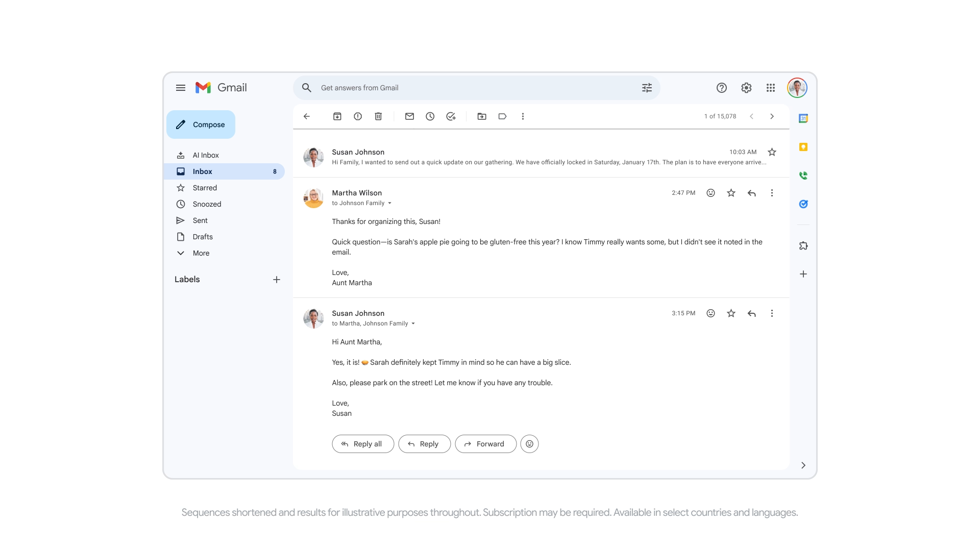Open Google Calendar in the side panel
Image resolution: width=980 pixels, height=551 pixels.
[803, 118]
